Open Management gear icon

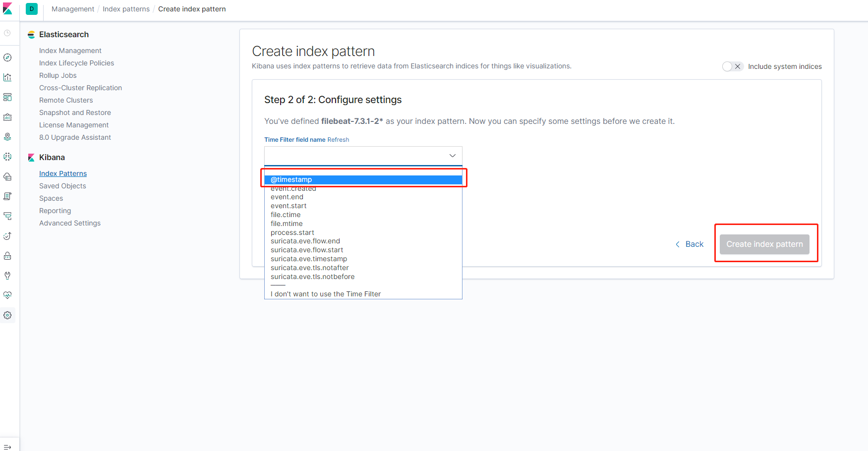pos(7,315)
